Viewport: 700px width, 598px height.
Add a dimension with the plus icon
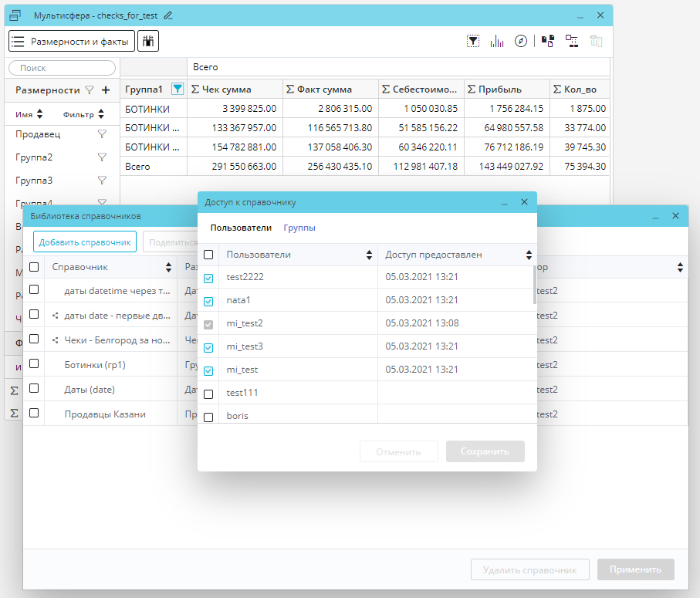click(x=106, y=90)
